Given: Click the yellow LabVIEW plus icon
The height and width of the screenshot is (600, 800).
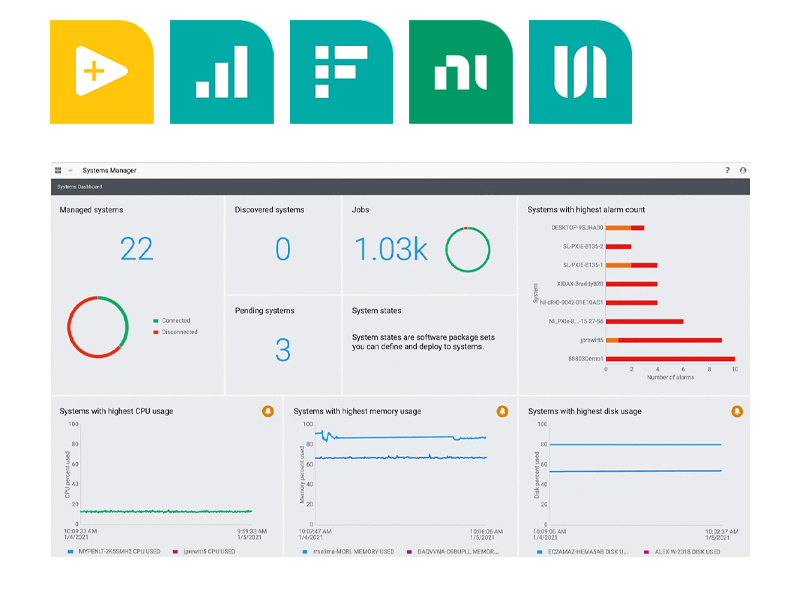Looking at the screenshot, I should click(102, 72).
